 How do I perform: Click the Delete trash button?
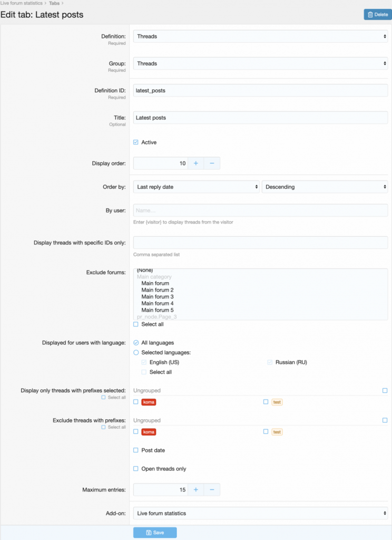click(377, 15)
